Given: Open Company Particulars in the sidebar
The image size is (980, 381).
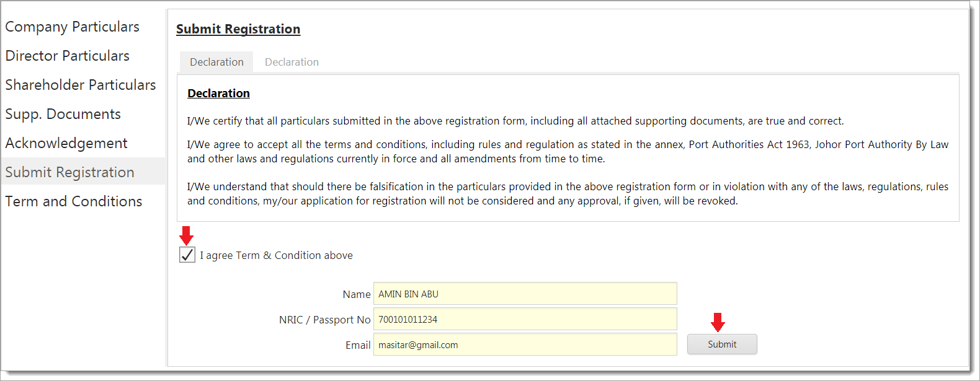Looking at the screenshot, I should coord(72,27).
